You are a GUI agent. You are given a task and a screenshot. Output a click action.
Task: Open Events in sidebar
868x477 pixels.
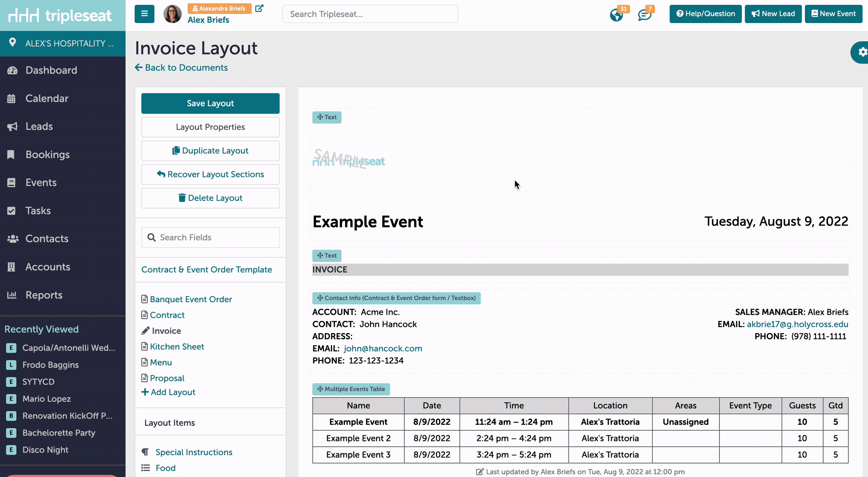(x=41, y=183)
